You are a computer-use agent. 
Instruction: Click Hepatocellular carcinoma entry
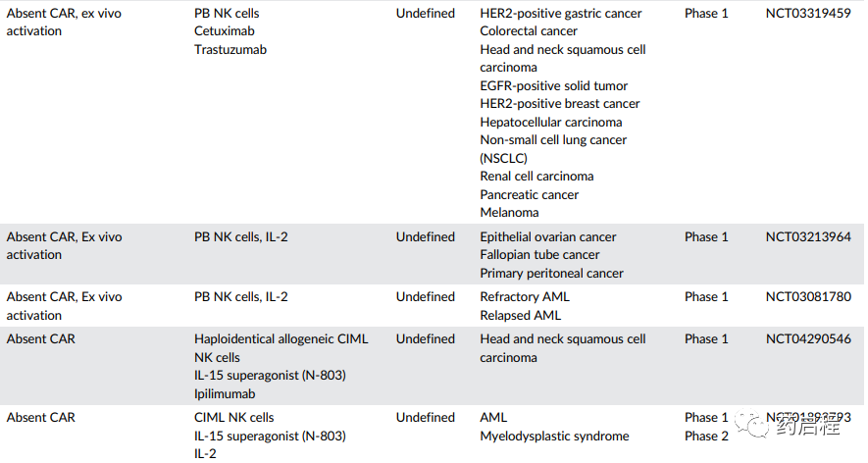551,122
